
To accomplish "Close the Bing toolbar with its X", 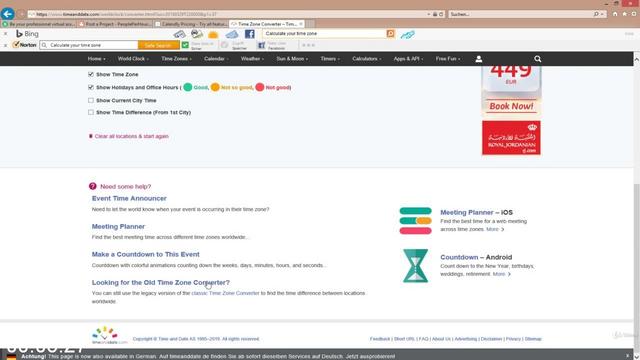I will [5, 34].
